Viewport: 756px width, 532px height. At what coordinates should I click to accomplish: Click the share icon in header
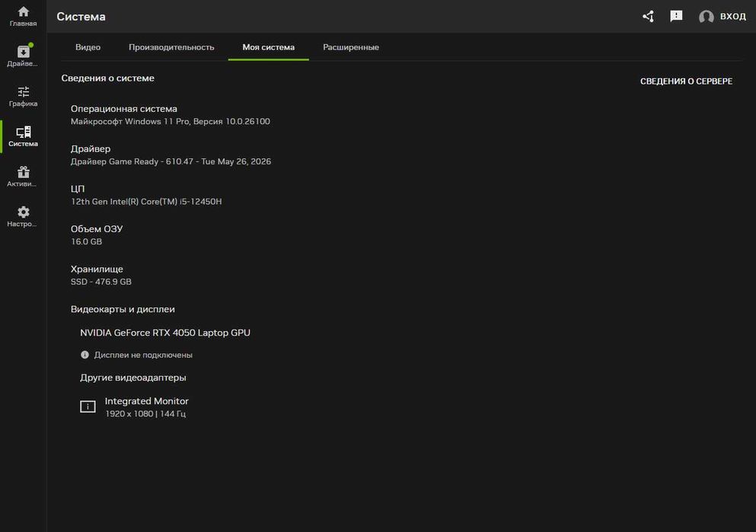coord(649,17)
